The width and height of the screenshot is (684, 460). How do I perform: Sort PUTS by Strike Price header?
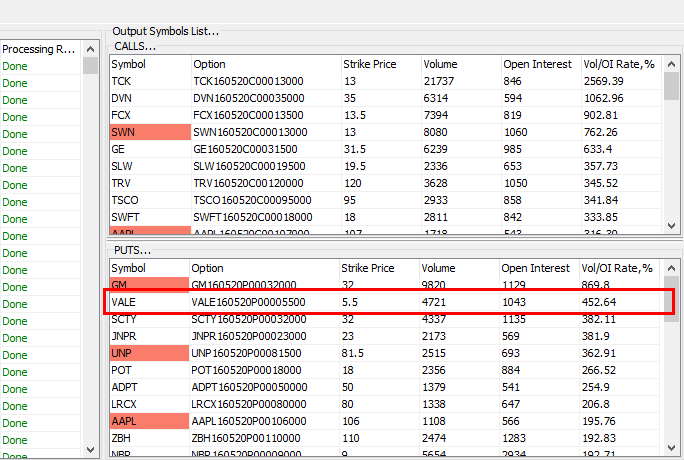click(380, 268)
